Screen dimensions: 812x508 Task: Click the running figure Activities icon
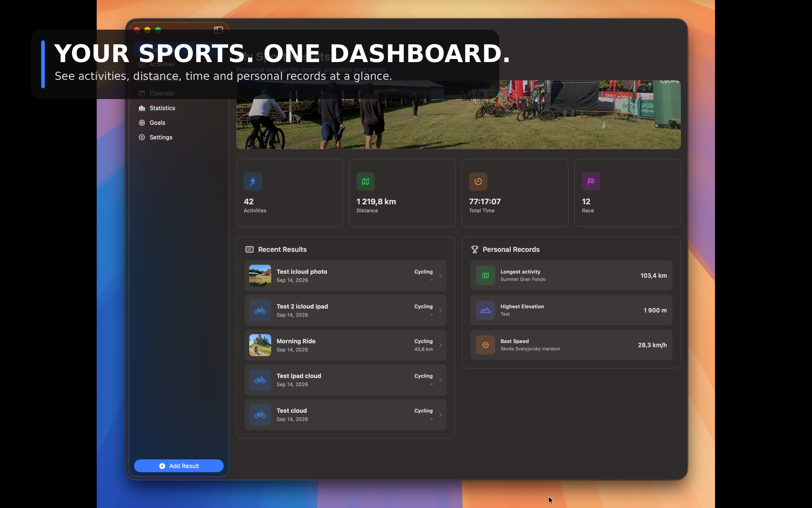(x=253, y=181)
